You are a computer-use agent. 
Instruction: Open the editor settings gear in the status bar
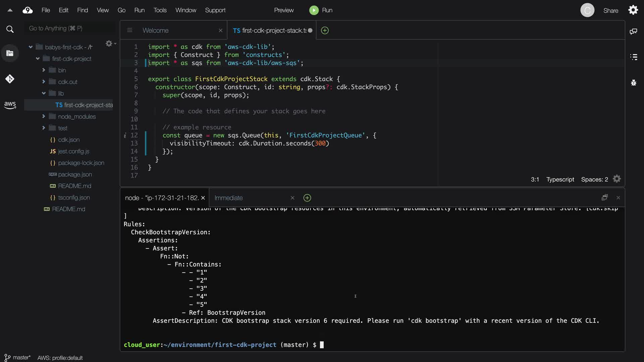(x=616, y=179)
